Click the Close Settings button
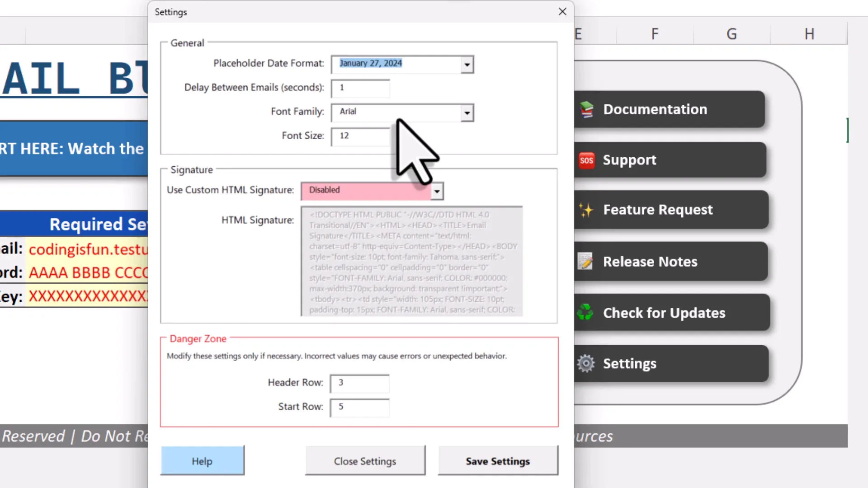868x488 pixels. pos(365,461)
